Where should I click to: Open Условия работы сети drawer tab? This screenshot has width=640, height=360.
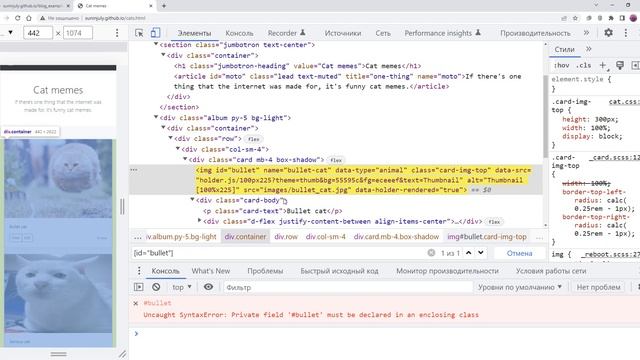(551, 271)
